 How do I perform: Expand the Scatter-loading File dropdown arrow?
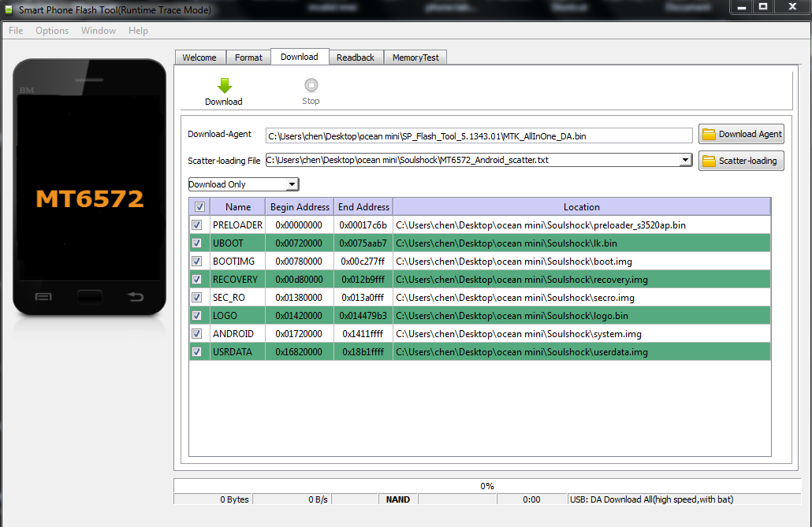(685, 160)
